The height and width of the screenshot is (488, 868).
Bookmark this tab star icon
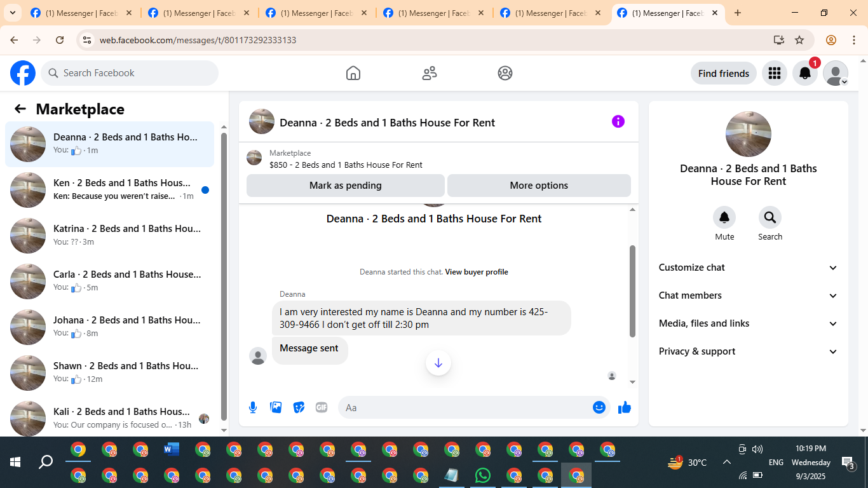tap(799, 40)
